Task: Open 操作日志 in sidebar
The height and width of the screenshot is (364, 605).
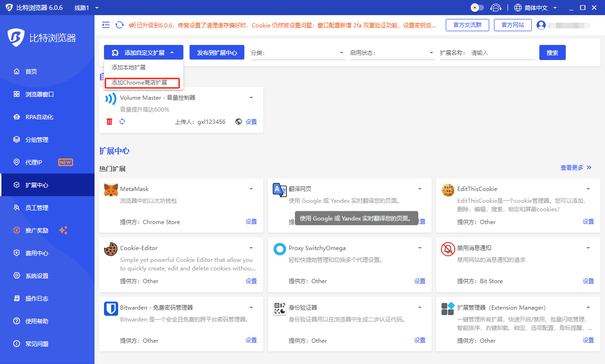Action: point(47,298)
